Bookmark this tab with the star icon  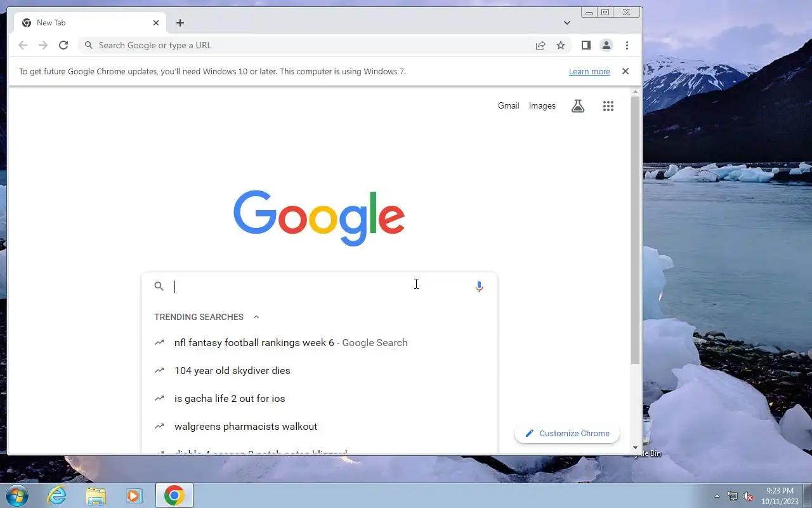pyautogui.click(x=561, y=45)
